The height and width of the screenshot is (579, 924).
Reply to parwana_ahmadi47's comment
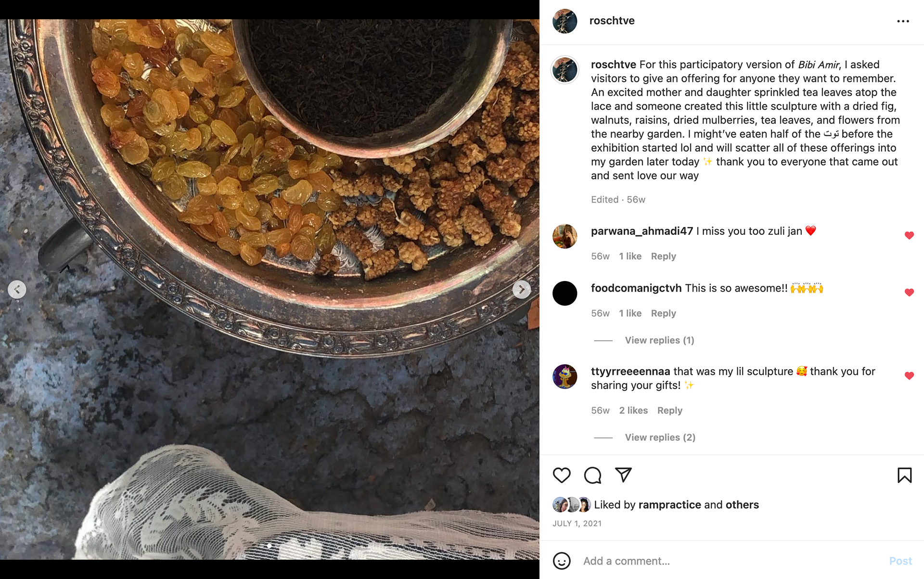click(x=663, y=257)
